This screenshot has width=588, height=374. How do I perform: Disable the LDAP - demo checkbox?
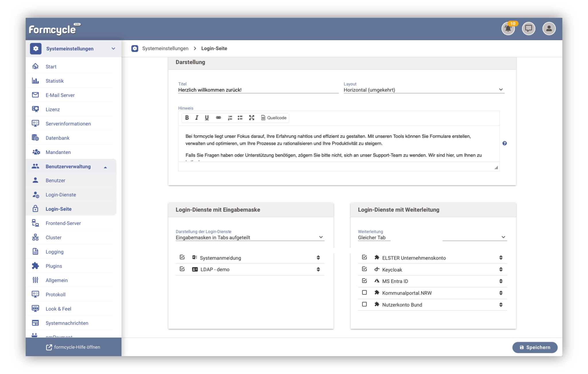click(x=182, y=269)
